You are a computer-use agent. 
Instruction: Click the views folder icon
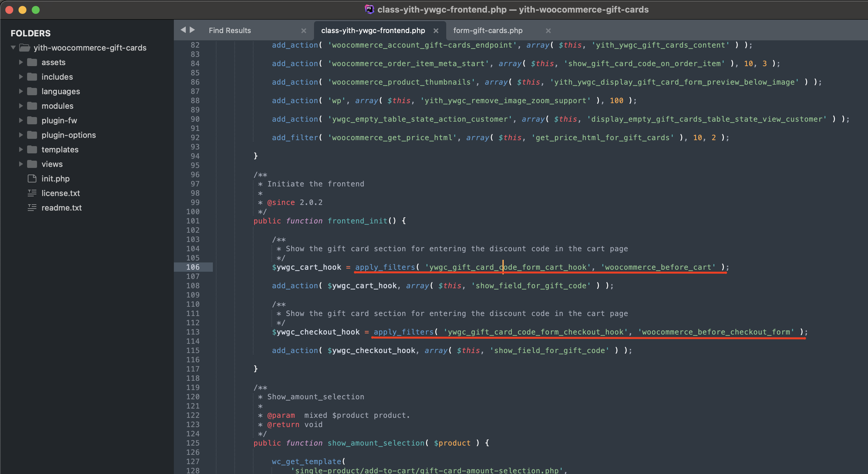coord(32,164)
